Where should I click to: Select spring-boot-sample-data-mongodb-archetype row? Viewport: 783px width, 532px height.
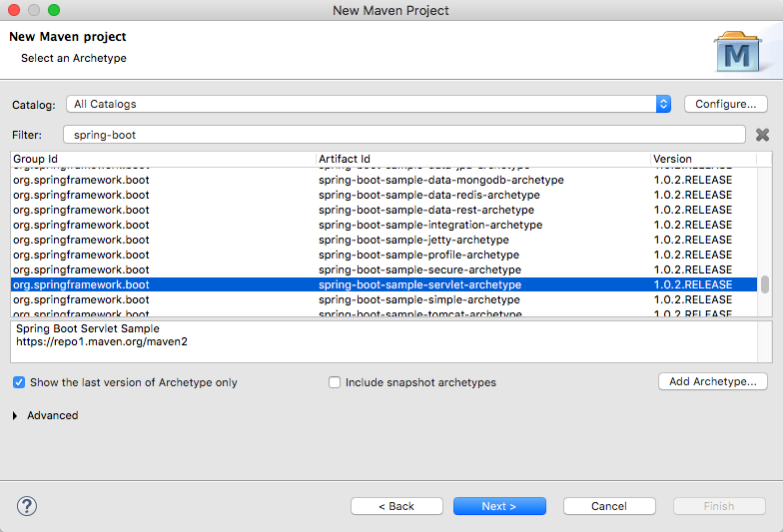coord(384,180)
